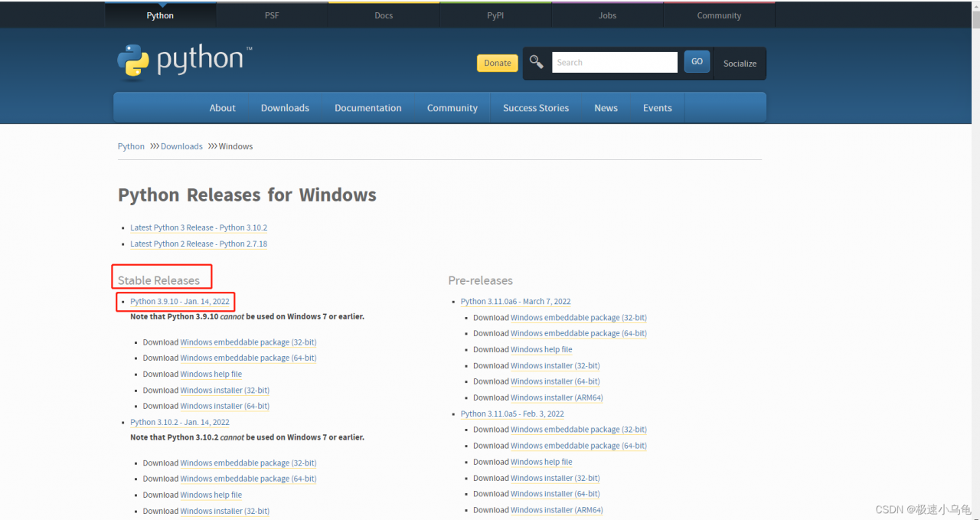
Task: Download Python 3.11.0a6 Windows installer (ARM64)
Action: point(557,397)
